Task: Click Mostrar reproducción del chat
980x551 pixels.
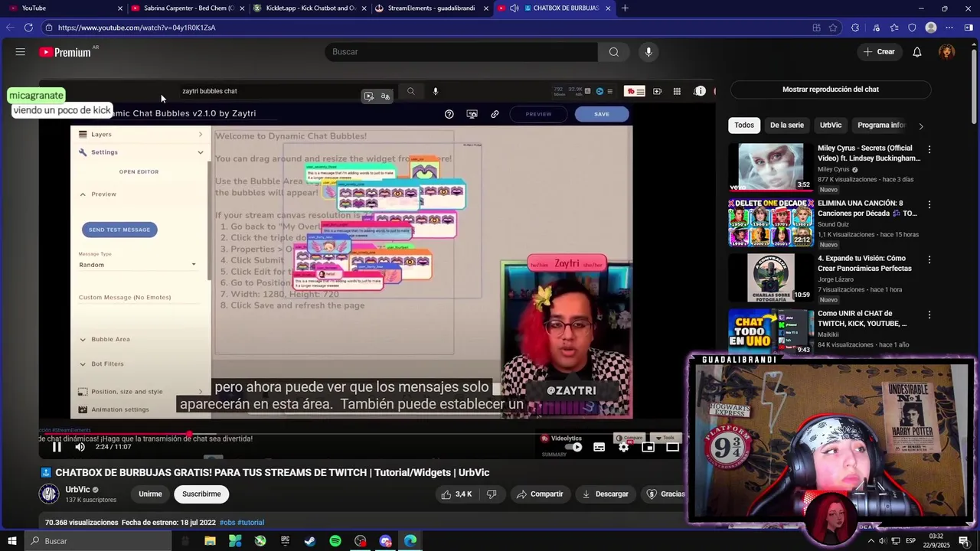Action: [830, 90]
